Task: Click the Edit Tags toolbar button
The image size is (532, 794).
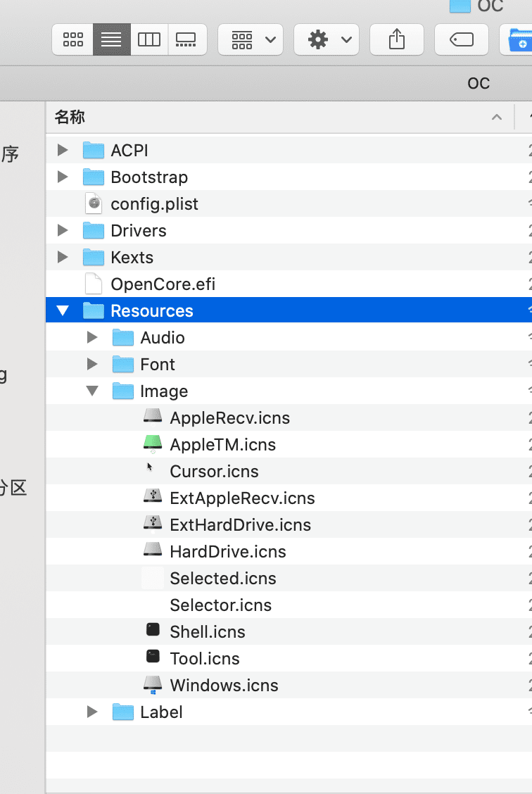Action: pyautogui.click(x=461, y=39)
